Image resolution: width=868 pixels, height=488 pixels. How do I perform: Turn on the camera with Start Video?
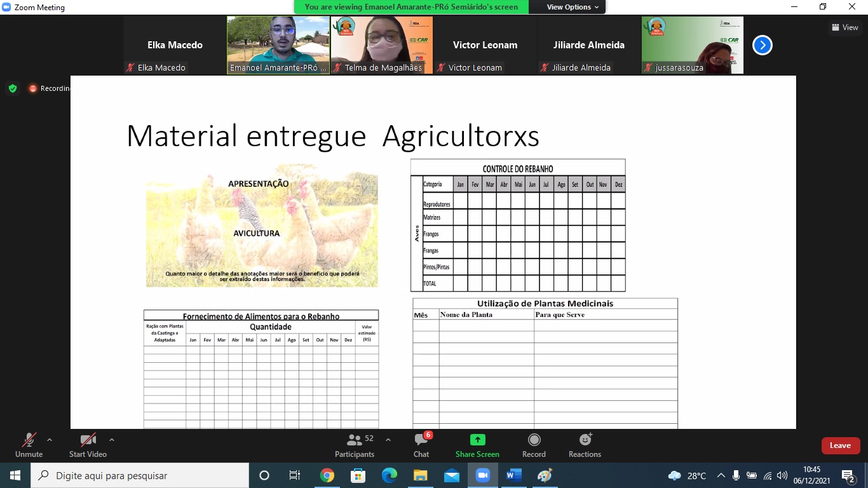88,445
